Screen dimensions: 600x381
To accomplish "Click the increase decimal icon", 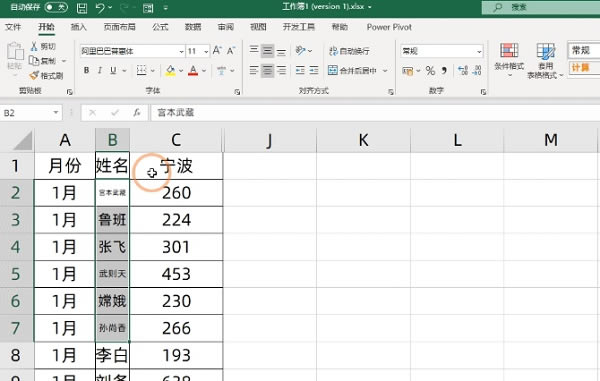I will (x=463, y=70).
